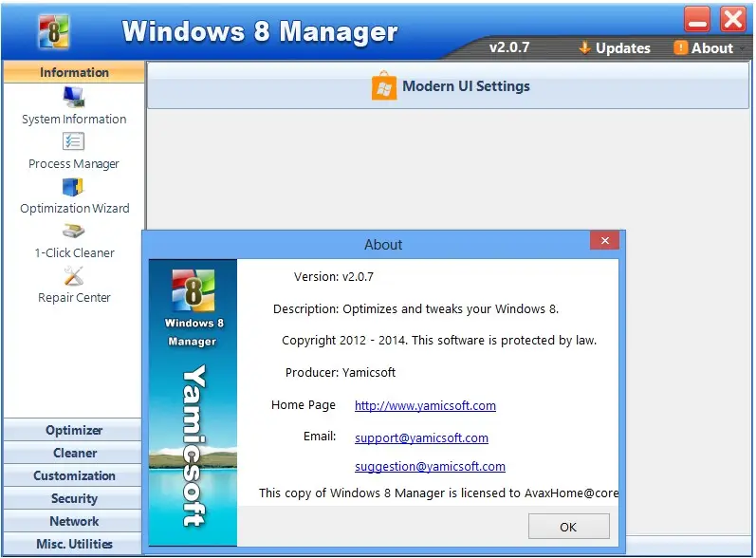
Task: Open the Misc. Utilities section
Action: (x=73, y=544)
